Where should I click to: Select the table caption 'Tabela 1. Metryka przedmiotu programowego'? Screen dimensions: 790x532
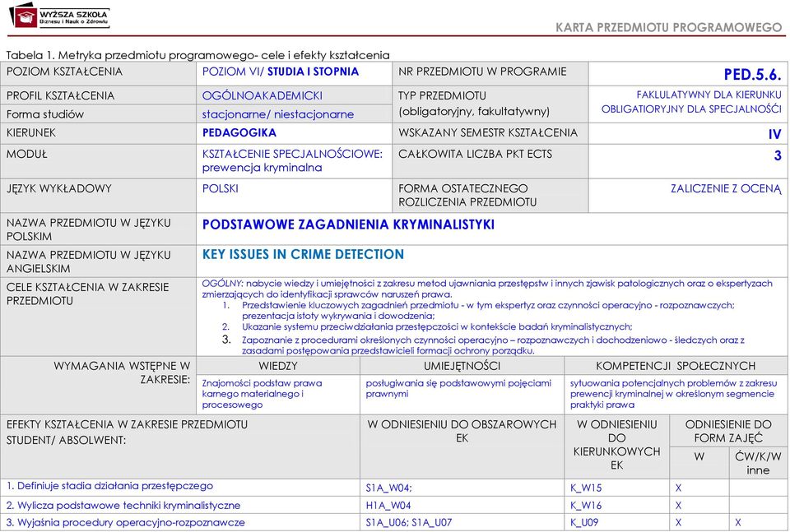click(x=131, y=55)
